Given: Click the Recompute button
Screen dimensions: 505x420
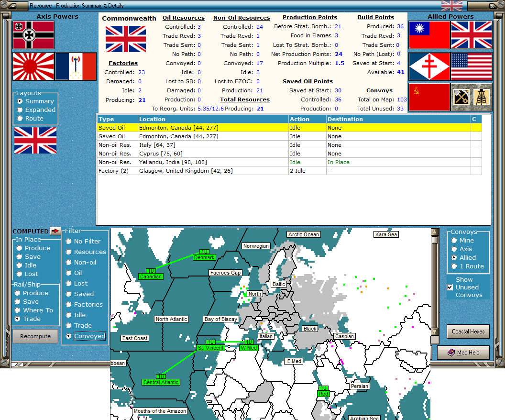Looking at the screenshot, I should click(x=35, y=336).
